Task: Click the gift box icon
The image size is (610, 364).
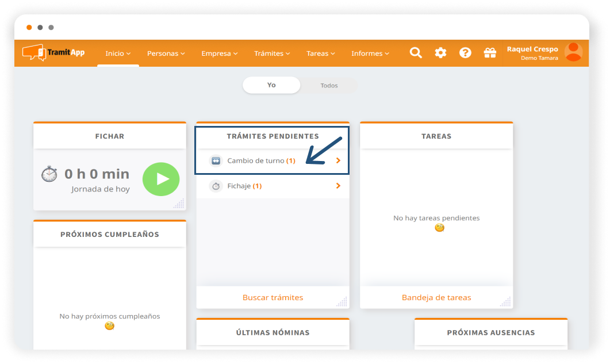Action: coord(490,53)
